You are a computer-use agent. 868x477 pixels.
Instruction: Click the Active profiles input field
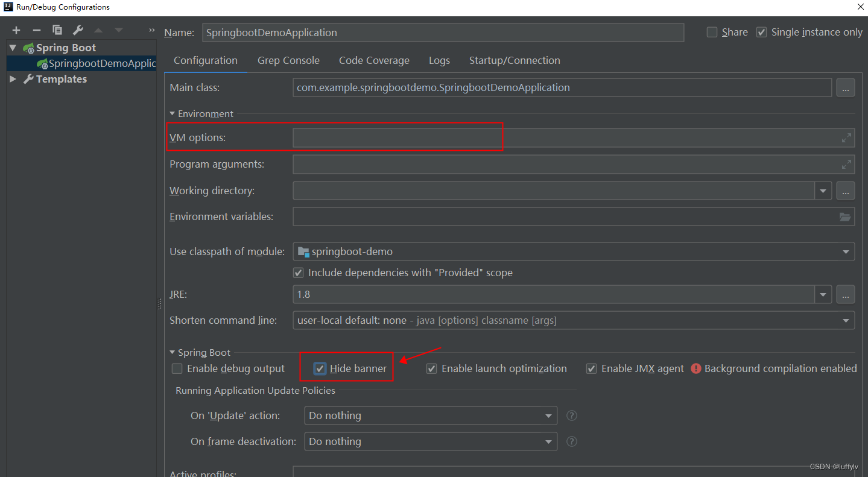click(574, 471)
